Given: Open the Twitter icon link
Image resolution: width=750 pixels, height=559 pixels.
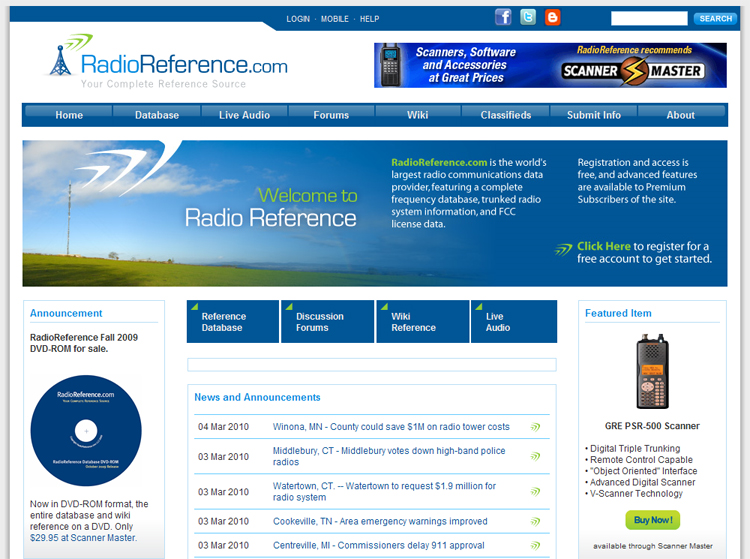Looking at the screenshot, I should tap(528, 17).
